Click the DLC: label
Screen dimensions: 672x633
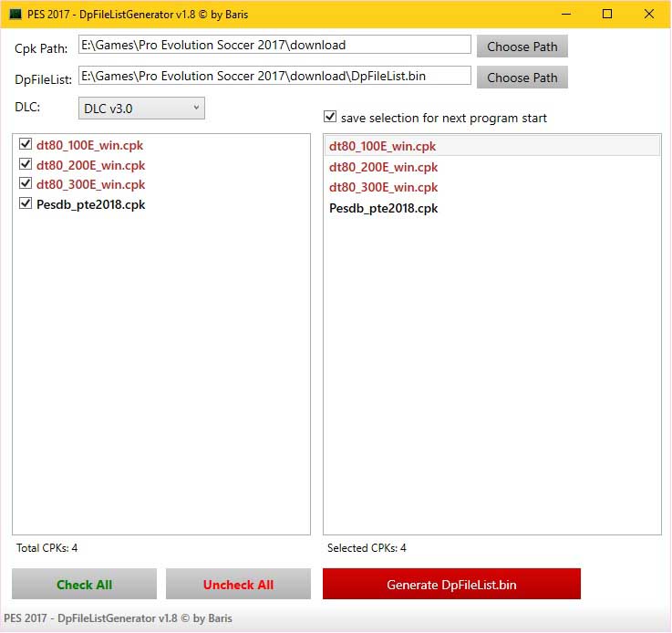click(27, 107)
